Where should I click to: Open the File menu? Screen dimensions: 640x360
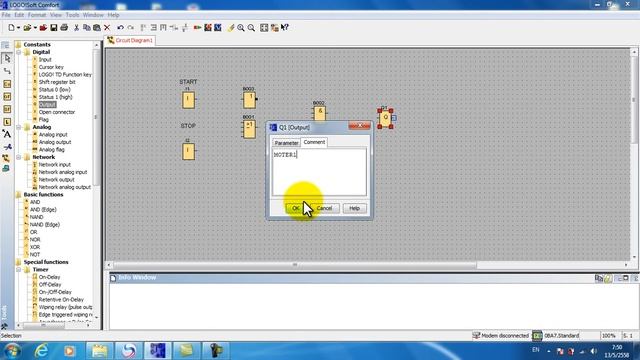(6, 15)
